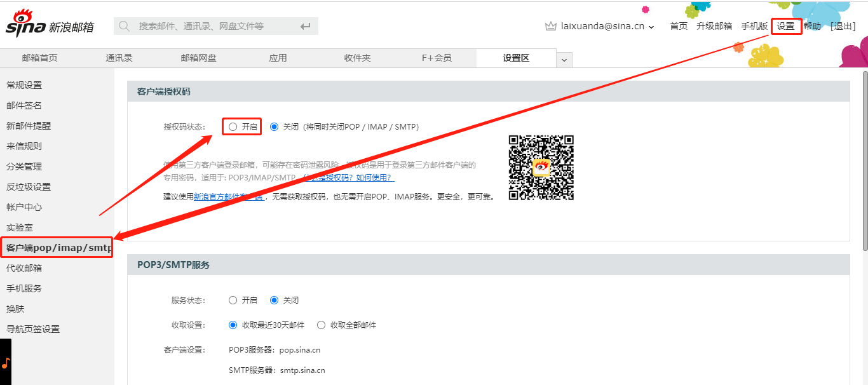868x385 pixels.
Task: Open 分类管理 in sidebar
Action: (x=24, y=166)
